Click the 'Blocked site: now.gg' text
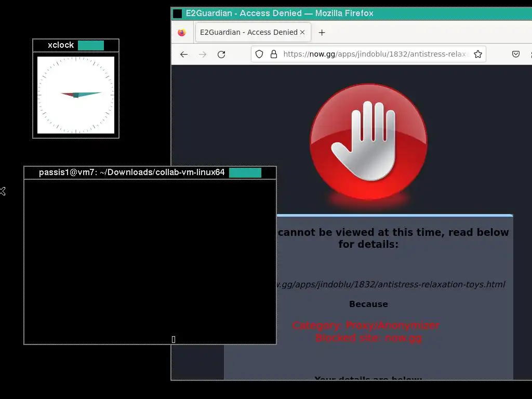 point(368,338)
